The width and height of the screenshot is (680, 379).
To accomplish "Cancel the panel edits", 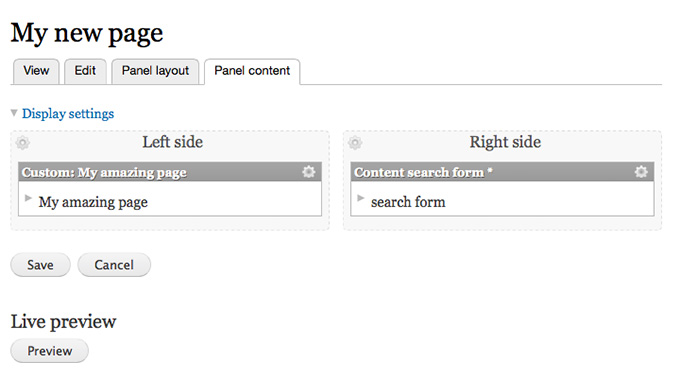I will [x=114, y=265].
